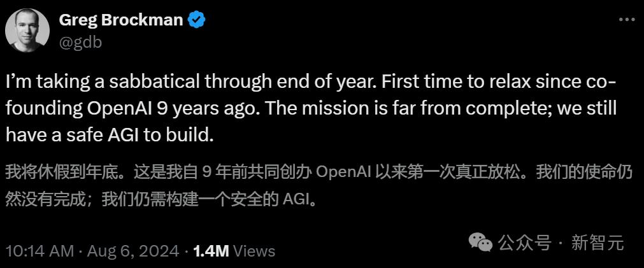Viewport: 644px width, 268px height.
Task: Click "OpenAI" in the Chinese translation
Action: (x=343, y=173)
